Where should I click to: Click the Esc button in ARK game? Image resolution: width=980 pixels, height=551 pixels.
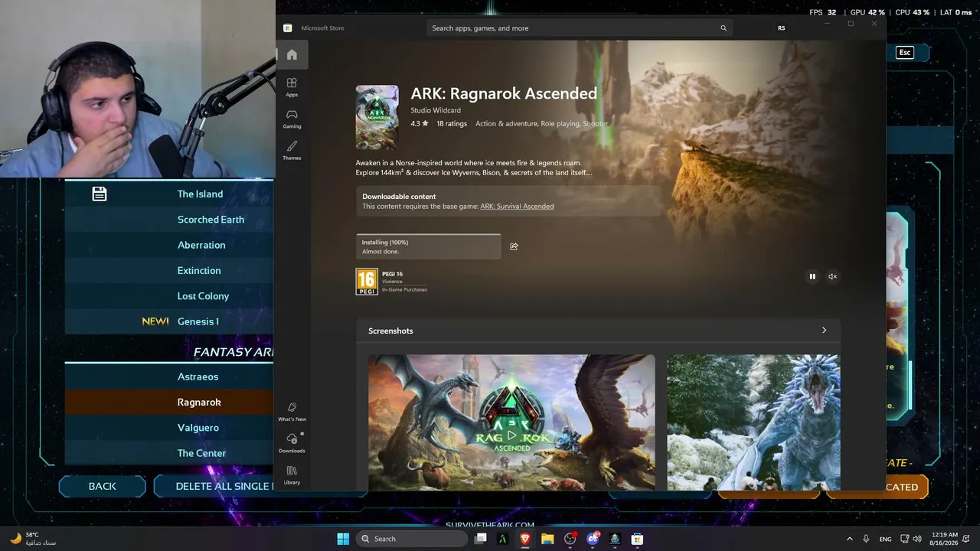(x=905, y=52)
